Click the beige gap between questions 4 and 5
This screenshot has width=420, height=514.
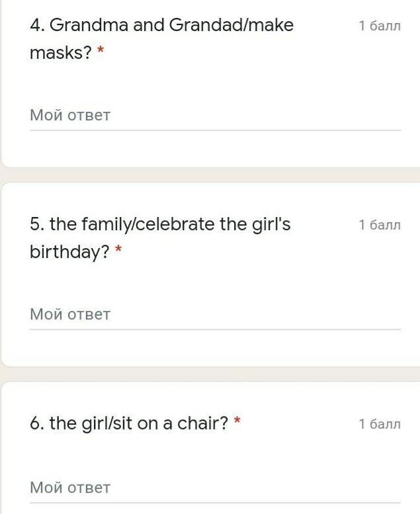[x=210, y=175]
